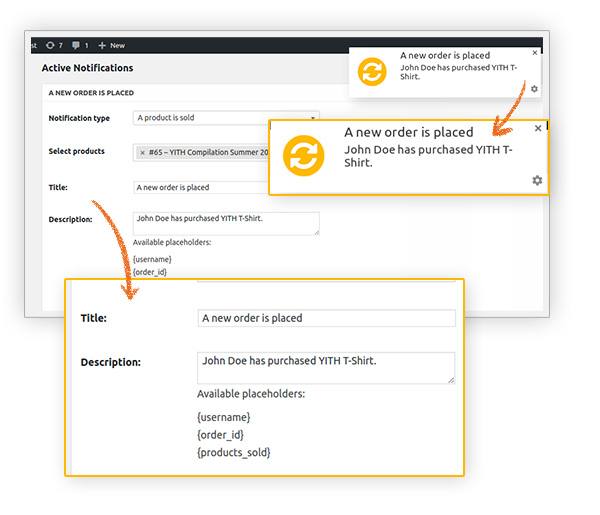Click the updates icon in admin bar

point(55,45)
